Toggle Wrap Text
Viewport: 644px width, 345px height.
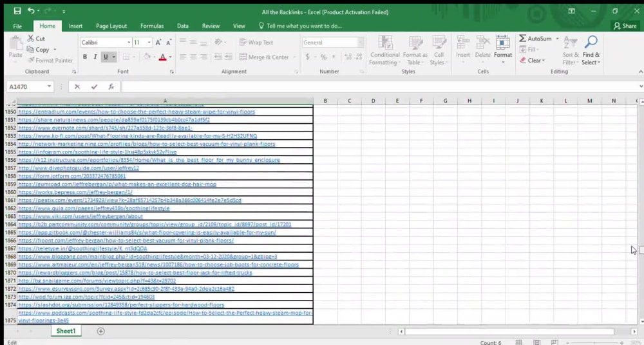256,43
